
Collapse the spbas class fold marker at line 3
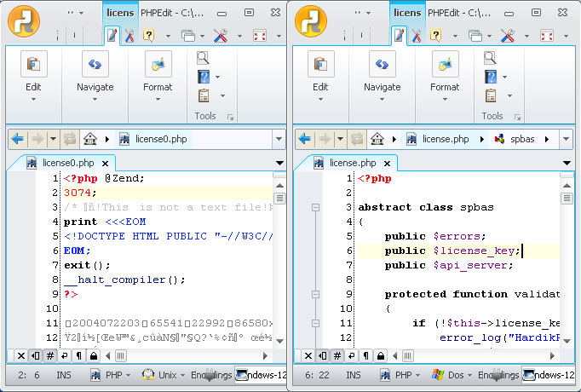[315, 207]
